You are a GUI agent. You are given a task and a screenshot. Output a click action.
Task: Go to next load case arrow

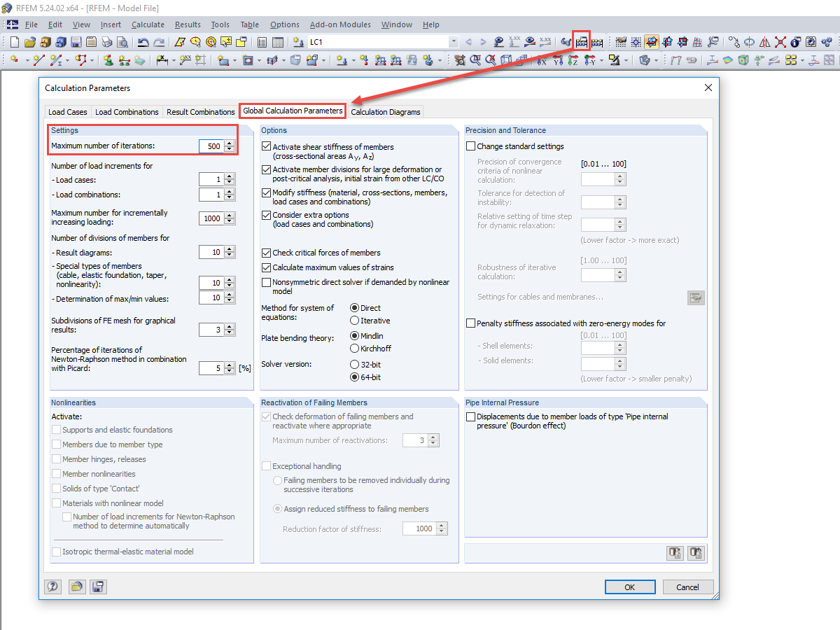[483, 42]
